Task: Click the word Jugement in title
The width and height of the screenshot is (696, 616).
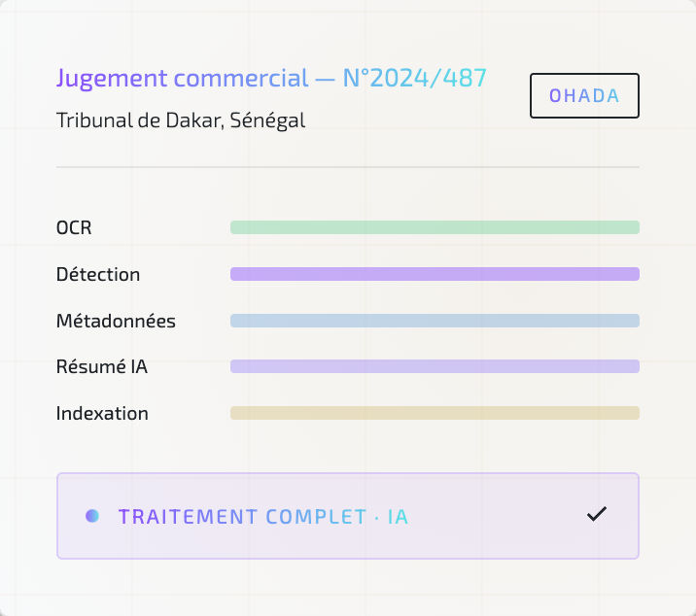Action: [x=113, y=79]
